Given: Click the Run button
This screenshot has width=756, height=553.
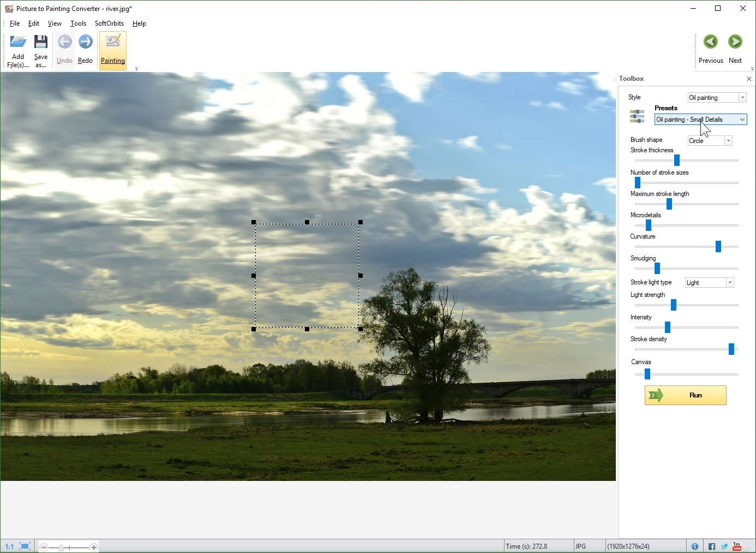Looking at the screenshot, I should (x=686, y=395).
